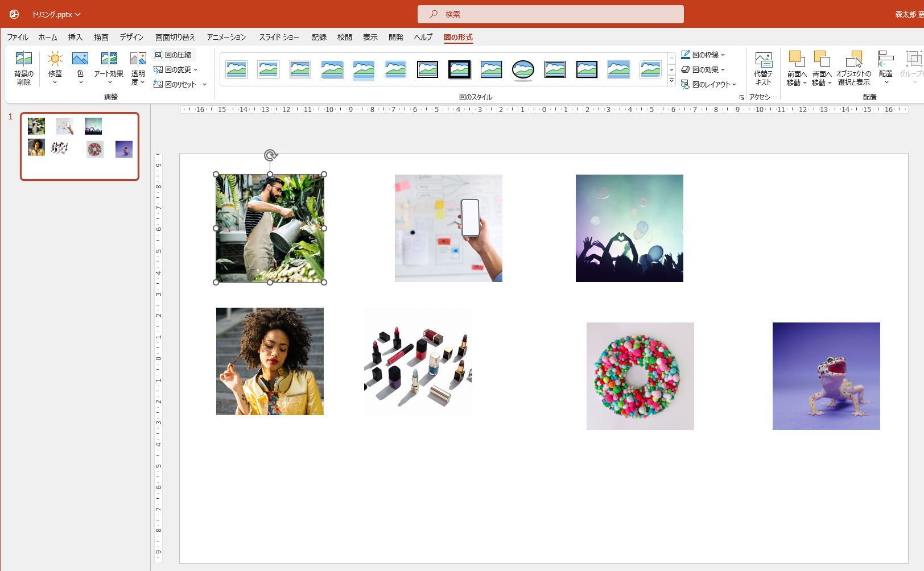Viewport: 924px width, 571px height.
Task: Open the 開発 tab
Action: (x=396, y=37)
